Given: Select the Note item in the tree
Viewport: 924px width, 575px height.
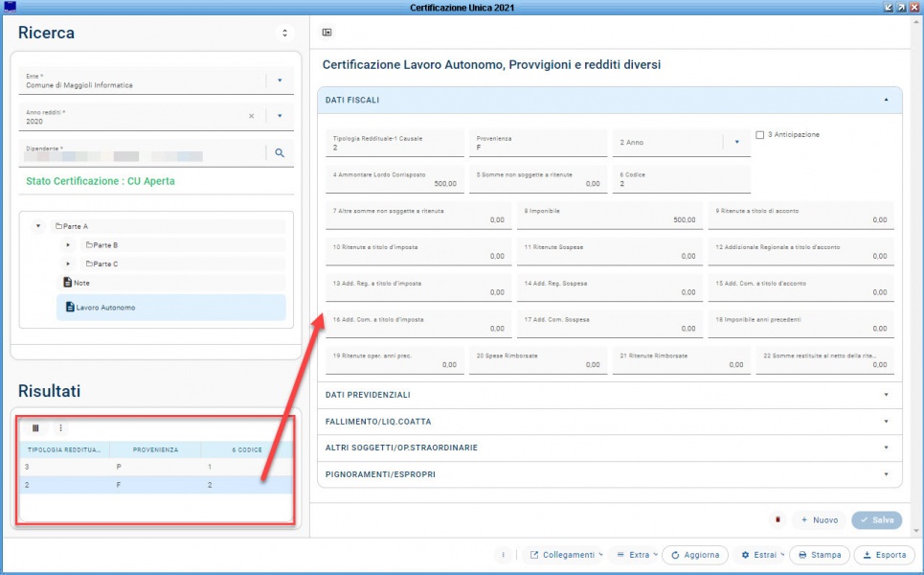Looking at the screenshot, I should coord(80,283).
